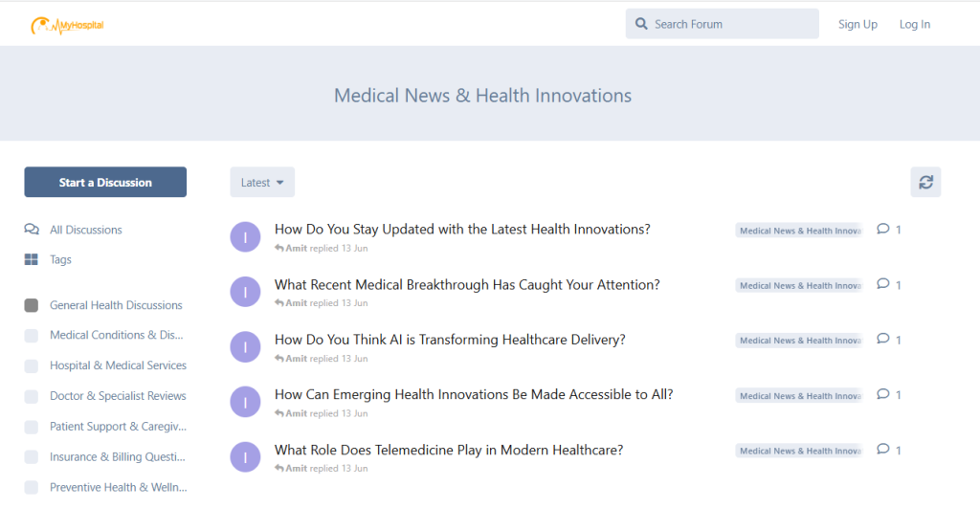Open the Latest sort dropdown
Viewport: 980px width, 508px height.
(x=262, y=183)
